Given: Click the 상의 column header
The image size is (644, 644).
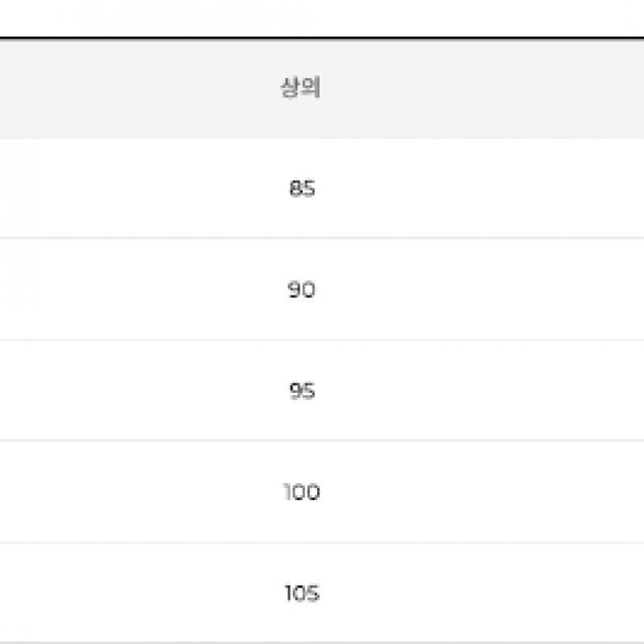Looking at the screenshot, I should coord(300,88).
